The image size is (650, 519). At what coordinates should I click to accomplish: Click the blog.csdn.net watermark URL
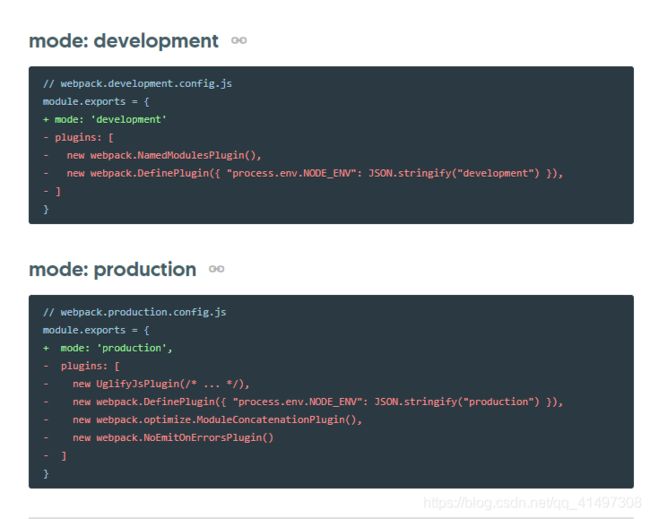(532, 503)
